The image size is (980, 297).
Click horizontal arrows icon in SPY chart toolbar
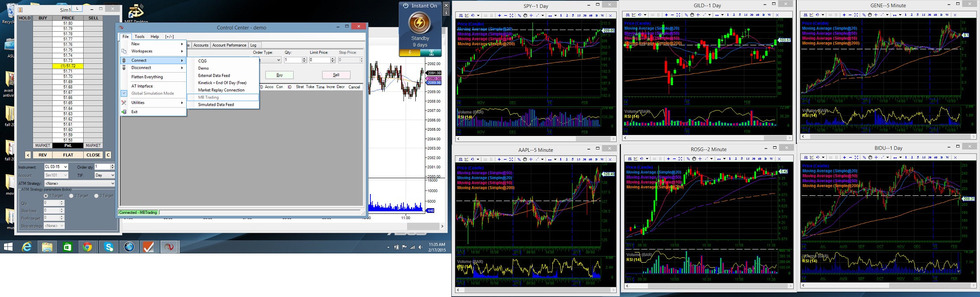[x=550, y=15]
